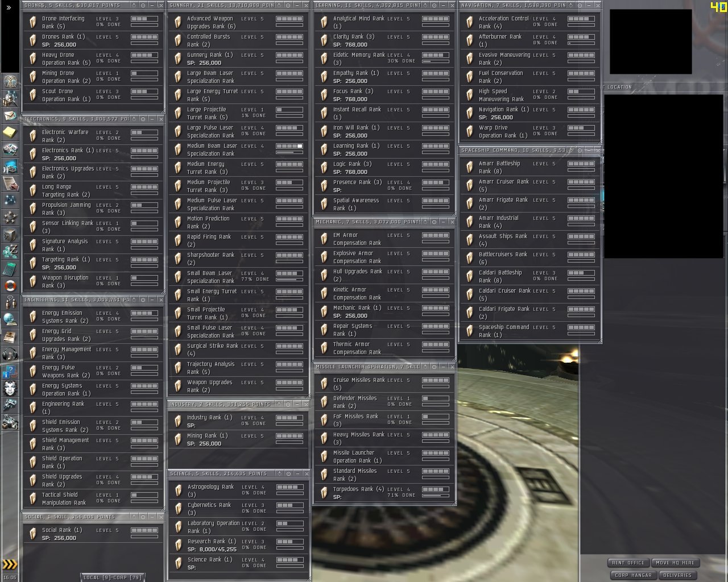
Task: Select the Afterburner skill name
Action: click(x=500, y=40)
